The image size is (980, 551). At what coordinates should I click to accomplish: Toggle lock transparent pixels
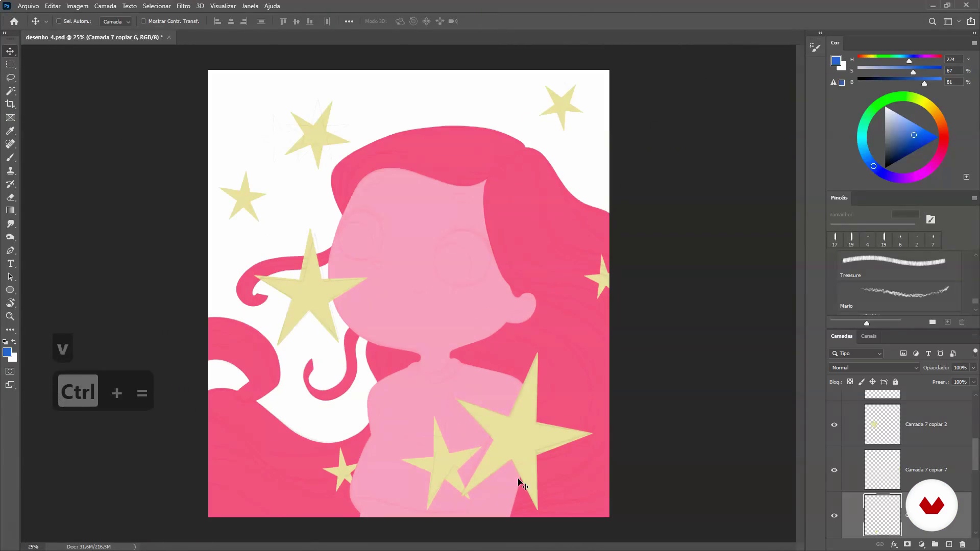(x=850, y=382)
